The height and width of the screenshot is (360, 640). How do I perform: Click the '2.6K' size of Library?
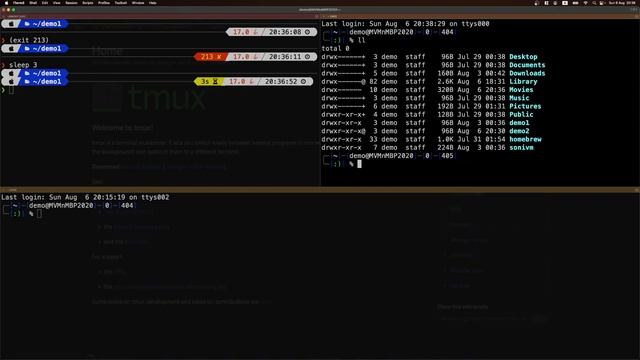click(445, 82)
